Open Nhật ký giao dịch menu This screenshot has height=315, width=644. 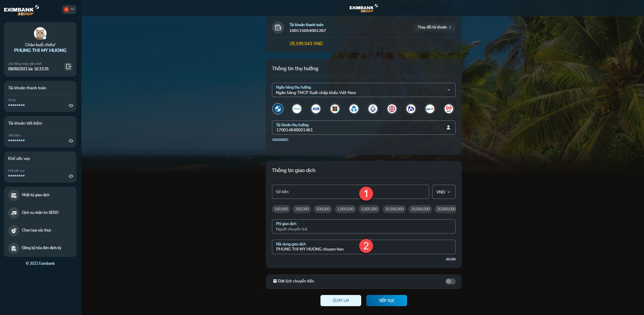[x=36, y=195]
